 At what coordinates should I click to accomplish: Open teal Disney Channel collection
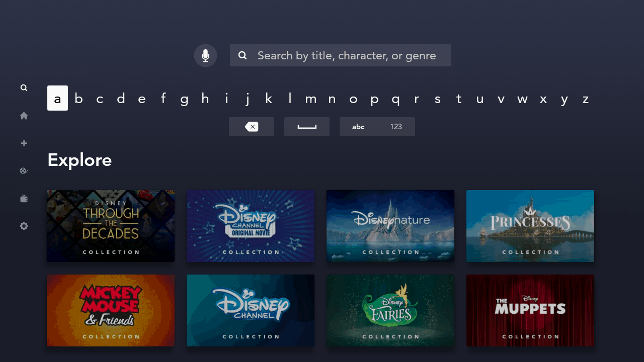251,310
